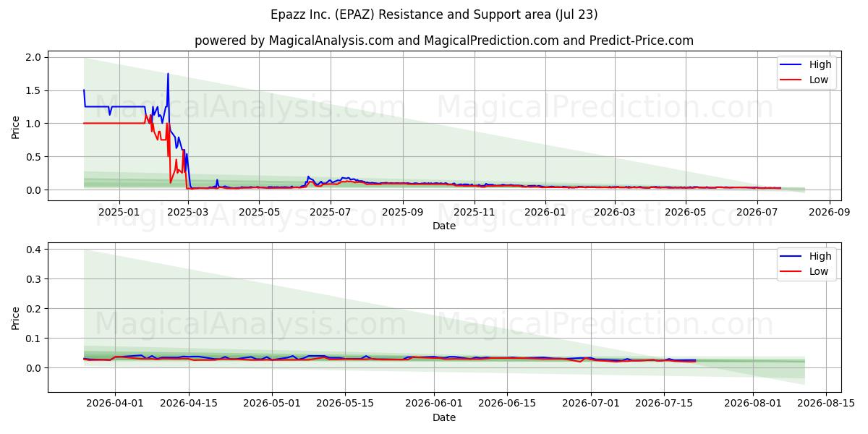Click the '2025-03' x-axis label in the top chart
This screenshot has width=868, height=434.
click(188, 212)
